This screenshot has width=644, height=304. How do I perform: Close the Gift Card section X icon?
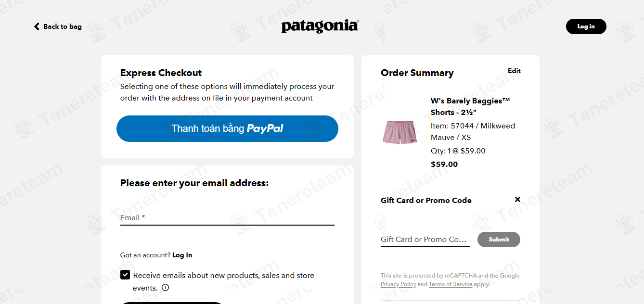517,199
